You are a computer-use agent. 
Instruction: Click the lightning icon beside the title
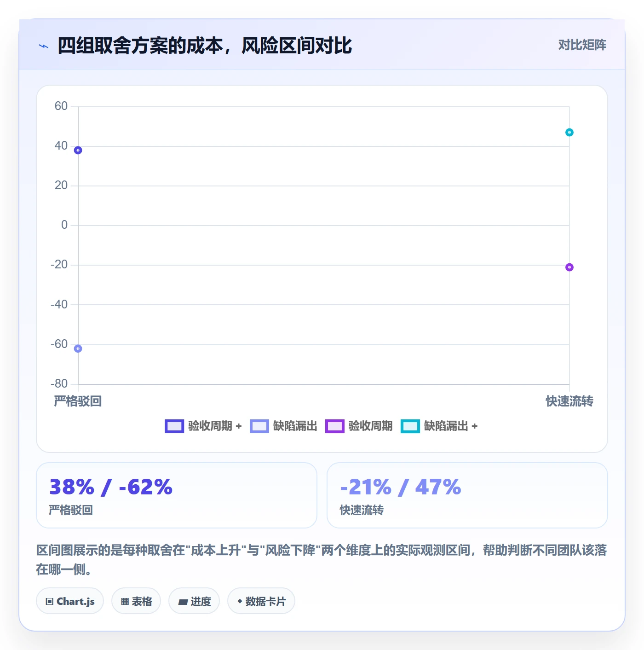[x=44, y=46]
